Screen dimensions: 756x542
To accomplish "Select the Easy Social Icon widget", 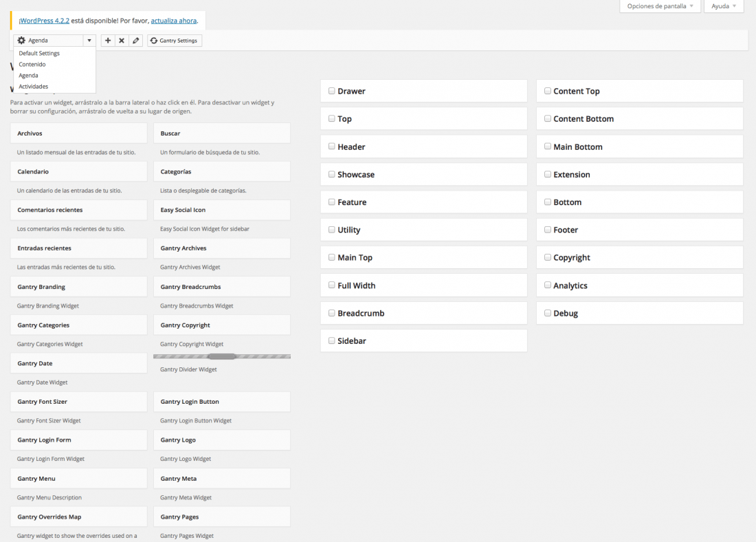I will click(222, 210).
